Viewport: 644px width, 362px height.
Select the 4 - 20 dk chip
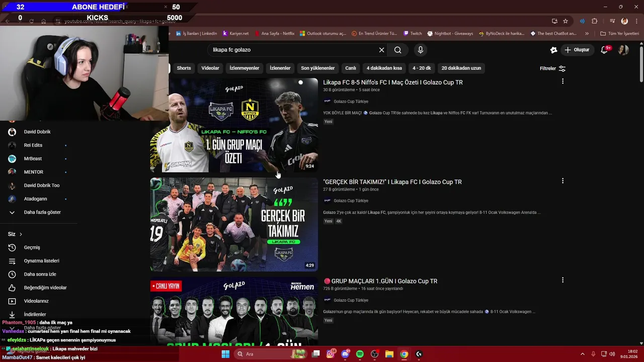[x=422, y=68]
